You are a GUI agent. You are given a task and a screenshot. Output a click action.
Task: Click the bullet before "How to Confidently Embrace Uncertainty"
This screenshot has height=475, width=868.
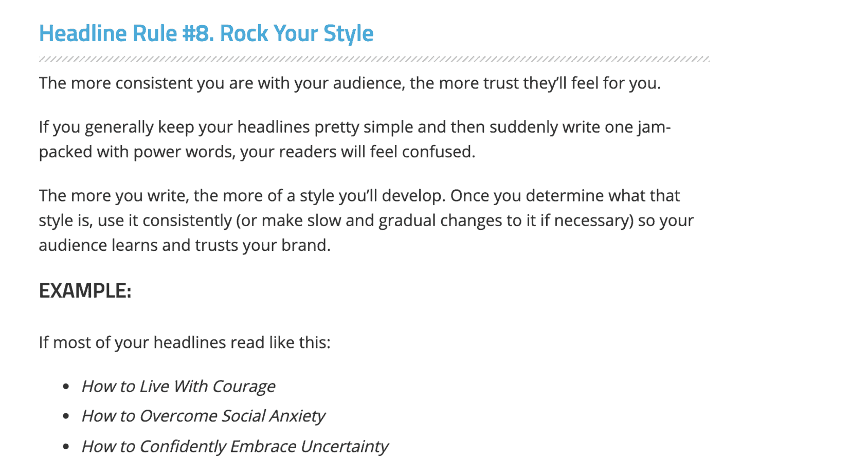click(66, 446)
